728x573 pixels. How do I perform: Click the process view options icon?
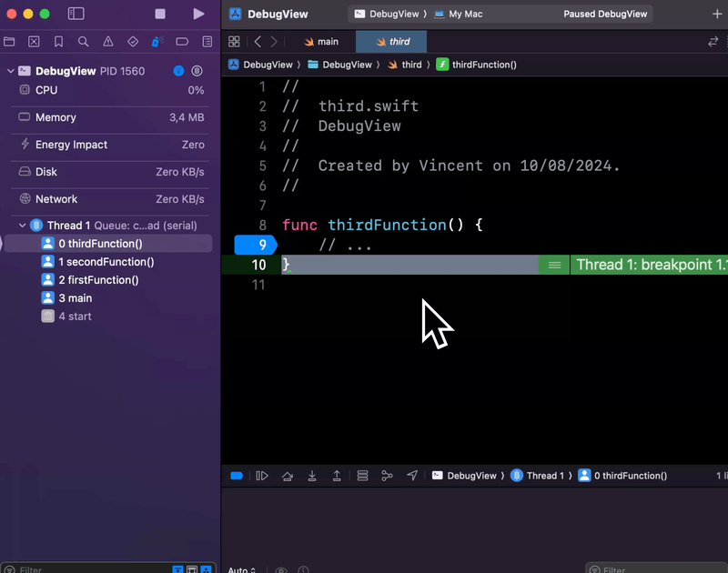[x=197, y=71]
